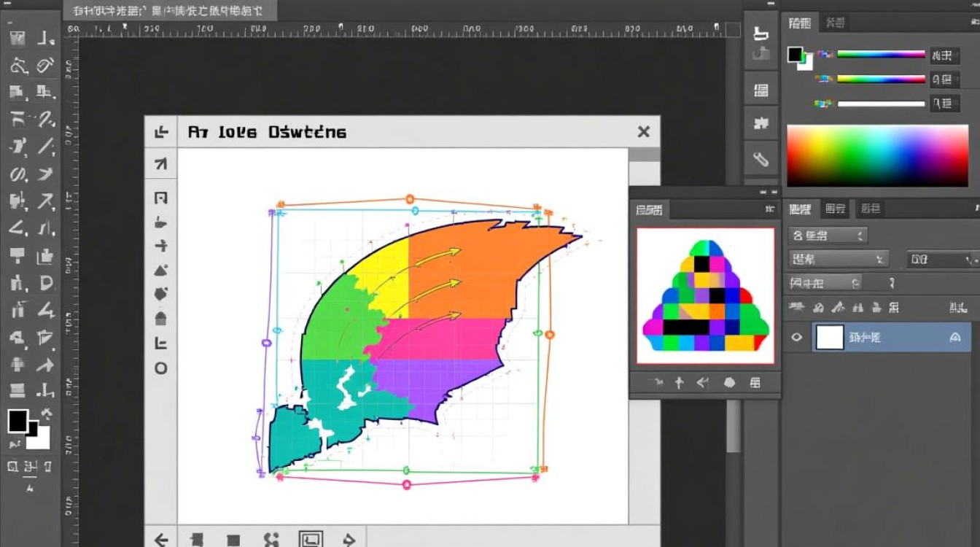Click the button beside the top gradient strip

tap(945, 54)
